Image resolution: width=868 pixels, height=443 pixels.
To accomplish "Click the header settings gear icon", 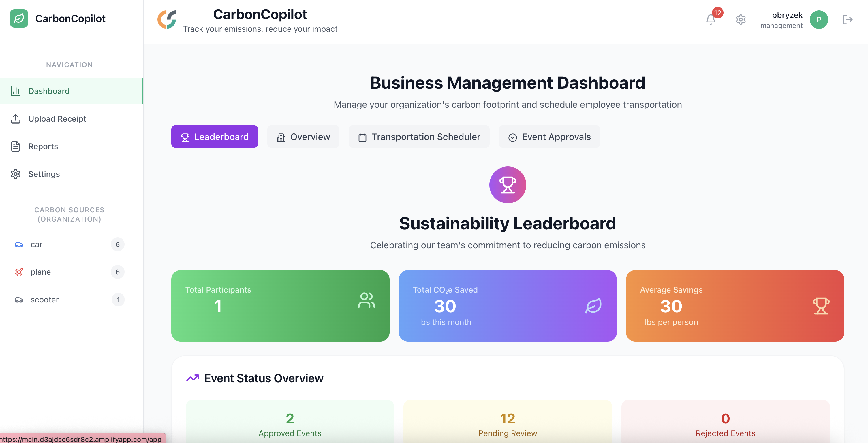I will tap(740, 20).
